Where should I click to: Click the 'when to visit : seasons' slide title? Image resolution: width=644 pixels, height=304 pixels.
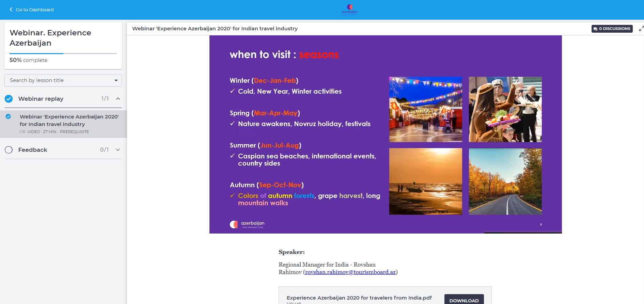coord(284,54)
